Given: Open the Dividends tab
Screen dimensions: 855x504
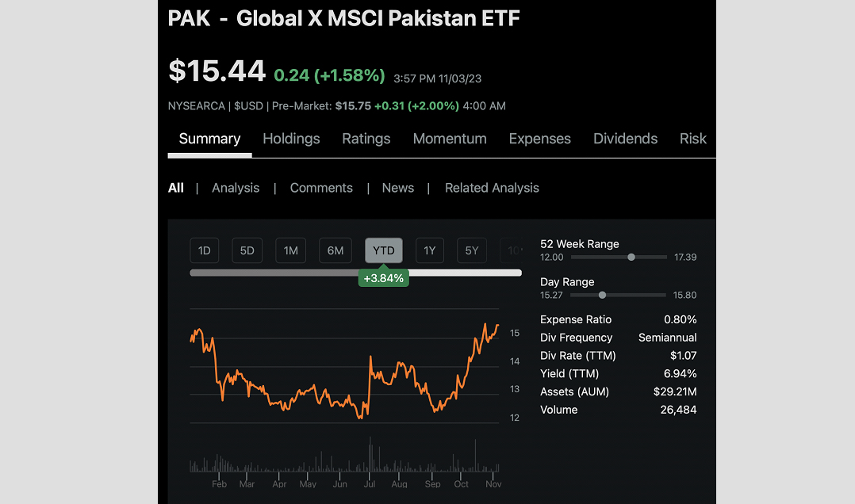Looking at the screenshot, I should (625, 139).
